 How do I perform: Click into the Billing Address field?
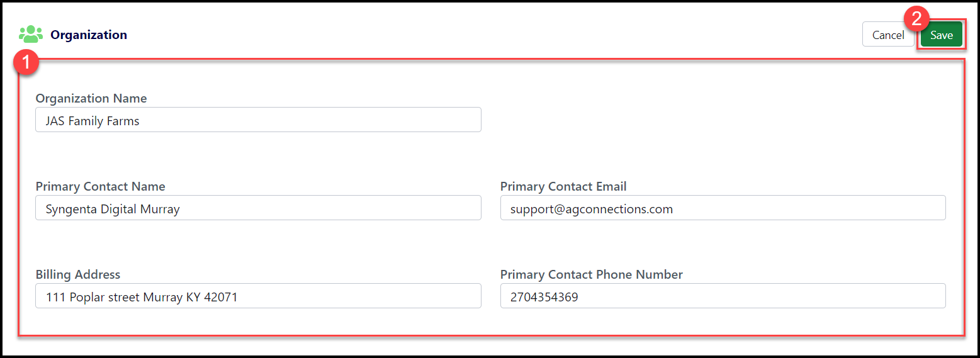[x=258, y=296]
